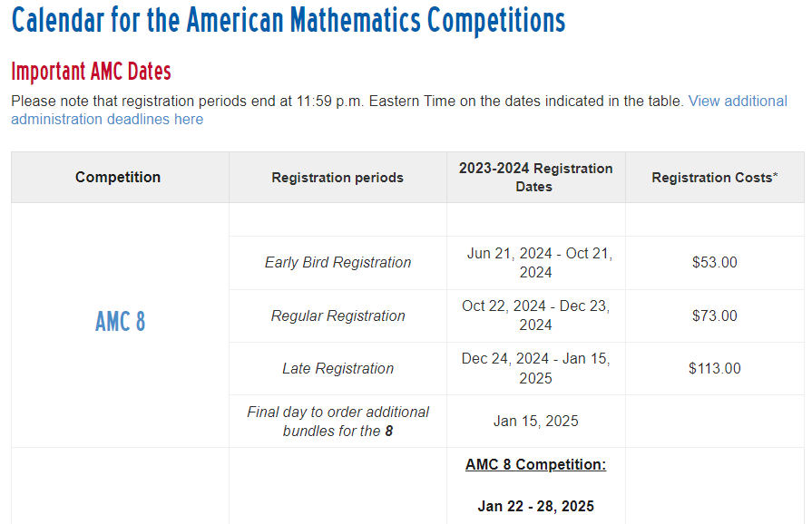Click the underlined AMC 8 Competition text
Screen dimensions: 812x524
click(x=535, y=464)
